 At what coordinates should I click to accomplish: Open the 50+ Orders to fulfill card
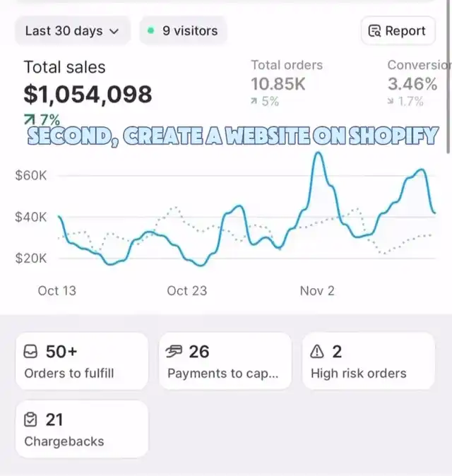pos(81,361)
